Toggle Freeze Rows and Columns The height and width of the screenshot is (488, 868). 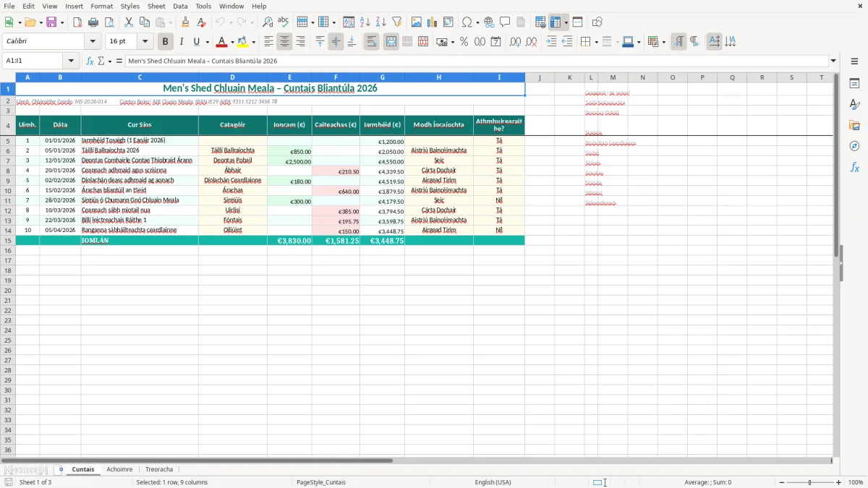556,22
